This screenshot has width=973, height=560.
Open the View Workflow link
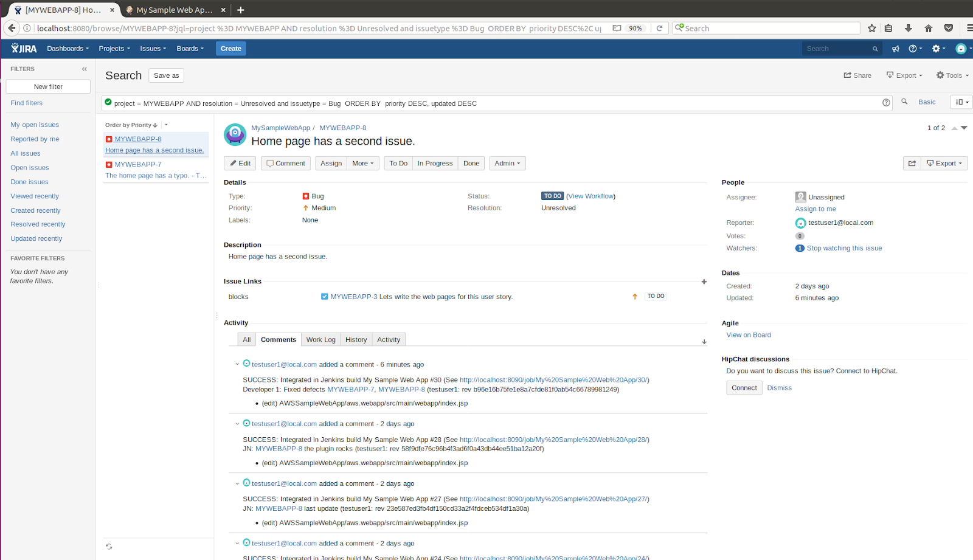click(x=591, y=196)
